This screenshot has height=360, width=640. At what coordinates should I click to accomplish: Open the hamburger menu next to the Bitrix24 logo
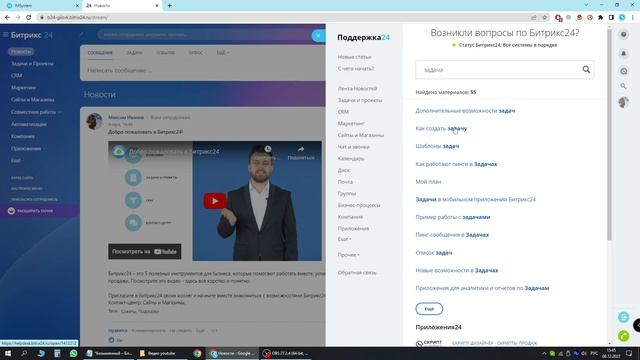(5, 35)
